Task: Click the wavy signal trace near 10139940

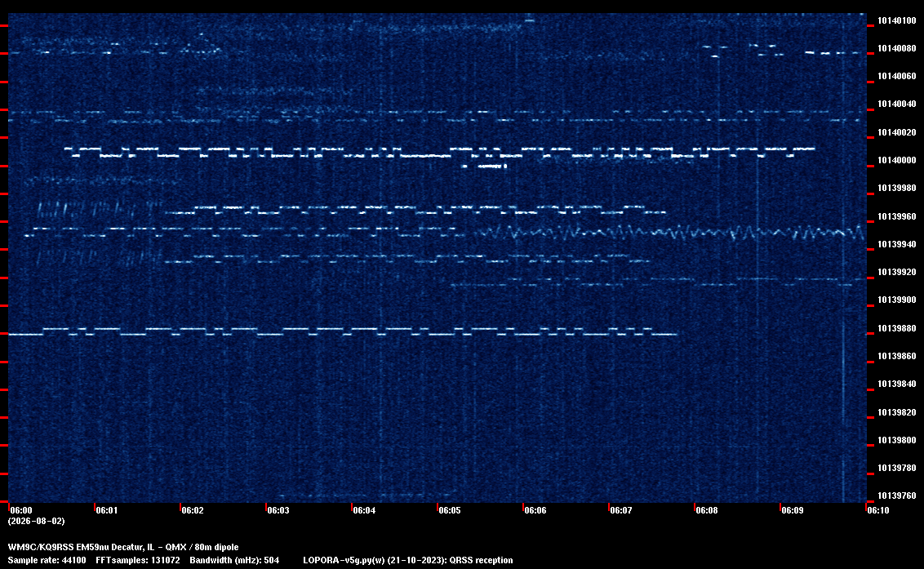Action: point(669,233)
